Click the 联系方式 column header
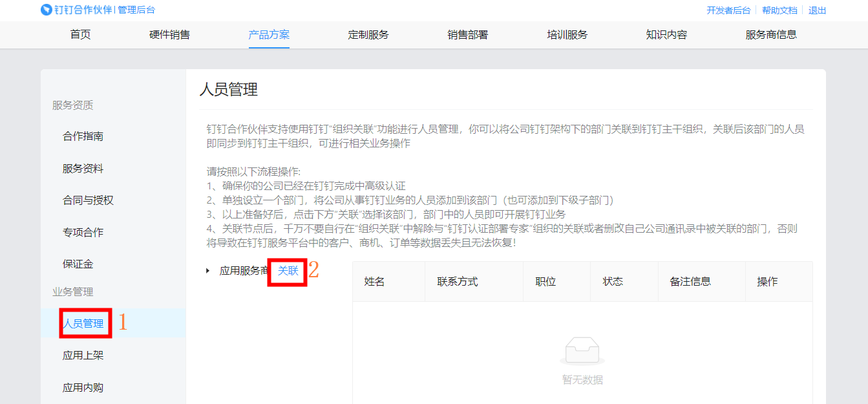 [458, 281]
